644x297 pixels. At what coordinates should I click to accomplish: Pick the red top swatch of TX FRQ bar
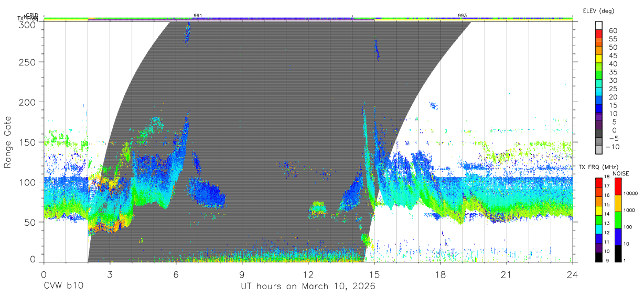(x=599, y=181)
